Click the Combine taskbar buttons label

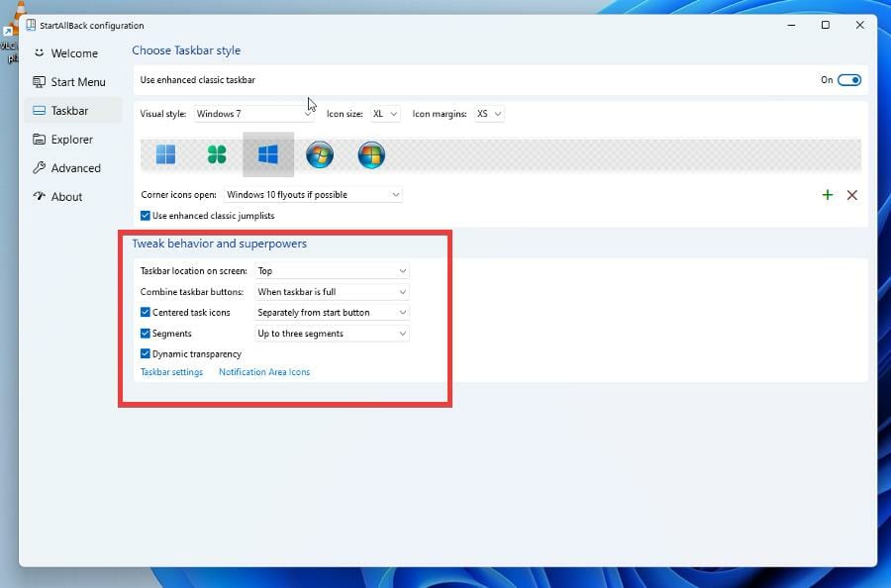191,292
